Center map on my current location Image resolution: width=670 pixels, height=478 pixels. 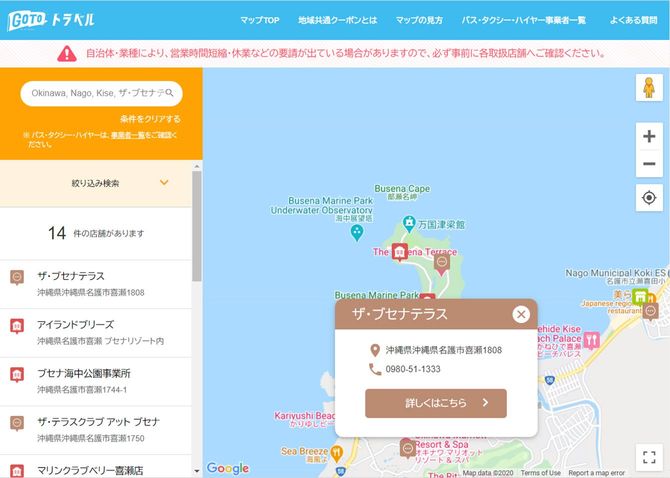click(x=649, y=198)
